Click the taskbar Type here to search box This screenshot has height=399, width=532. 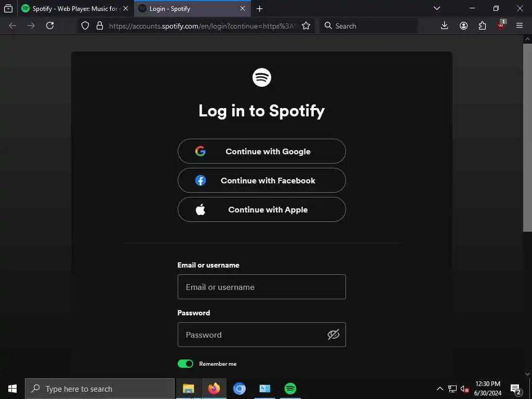(x=100, y=389)
